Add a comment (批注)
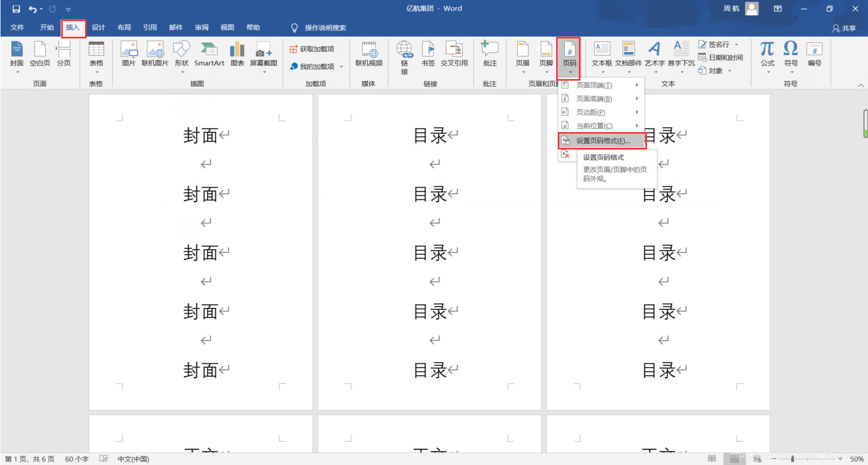 (x=490, y=54)
